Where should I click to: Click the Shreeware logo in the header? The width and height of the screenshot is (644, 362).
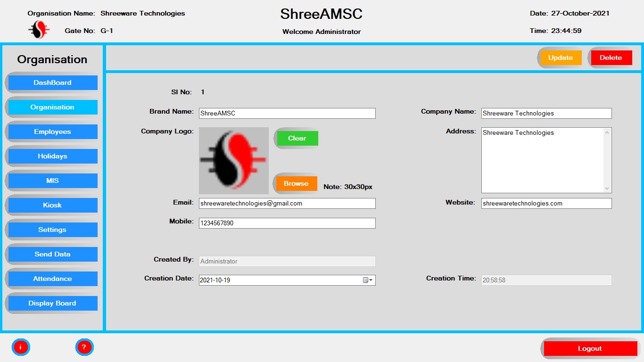click(x=39, y=30)
